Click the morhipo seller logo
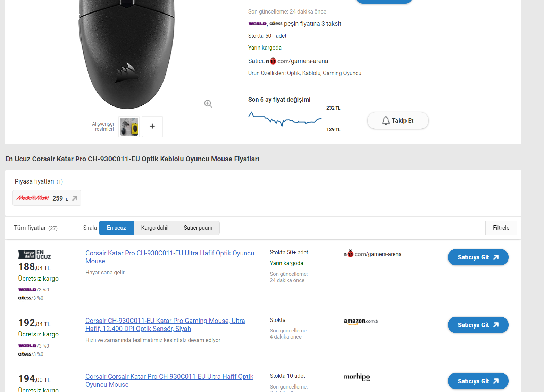544x392 pixels. pyautogui.click(x=357, y=377)
